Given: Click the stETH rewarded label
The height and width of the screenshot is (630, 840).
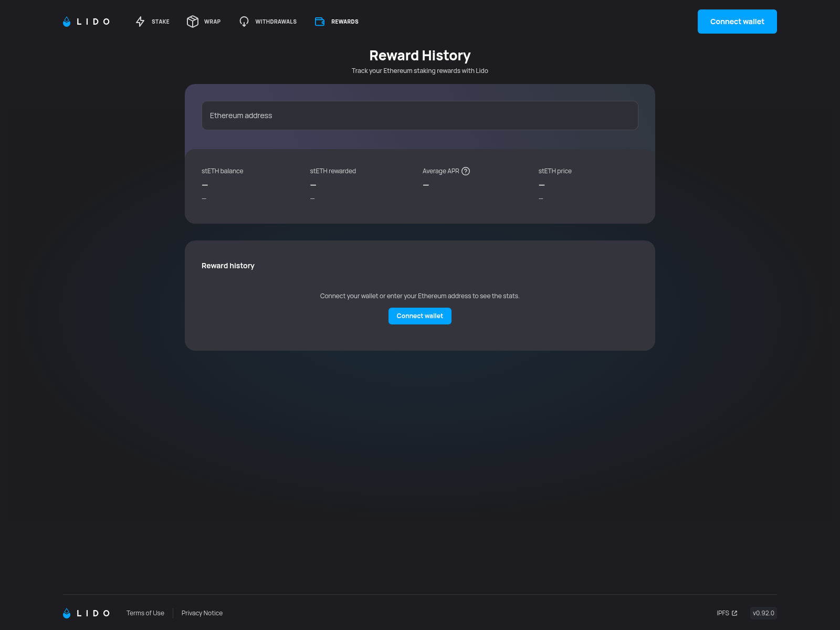Looking at the screenshot, I should (333, 171).
